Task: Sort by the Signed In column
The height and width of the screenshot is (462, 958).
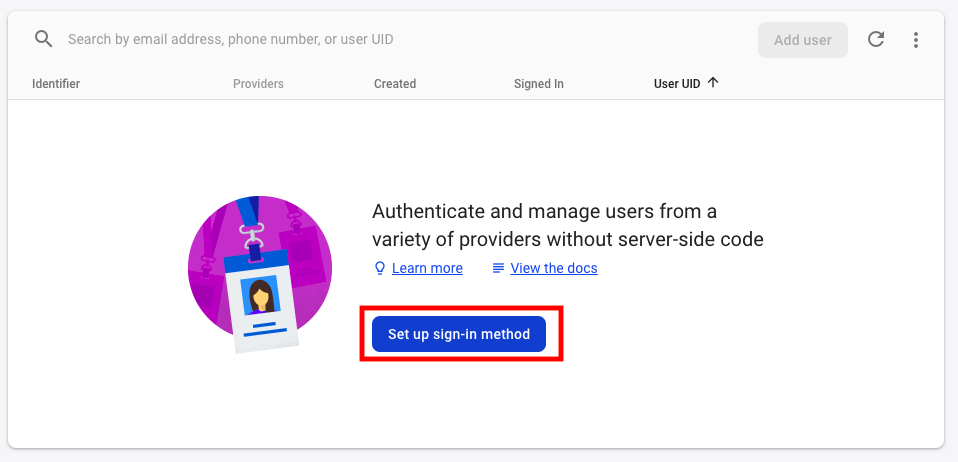Action: 539,84
